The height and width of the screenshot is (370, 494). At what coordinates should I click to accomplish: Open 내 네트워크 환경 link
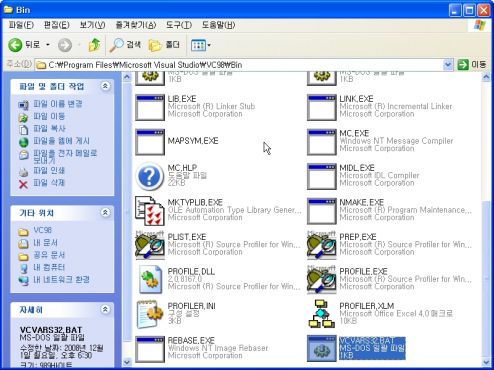tap(61, 280)
